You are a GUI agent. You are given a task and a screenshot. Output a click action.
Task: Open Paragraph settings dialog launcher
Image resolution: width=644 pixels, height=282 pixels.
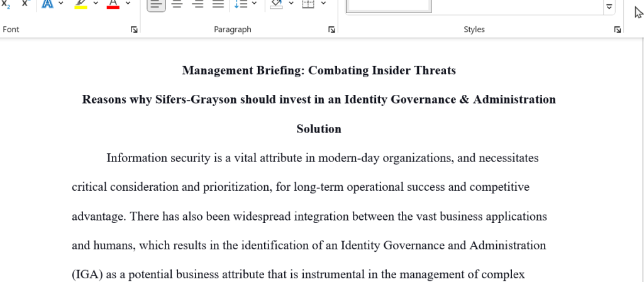tap(332, 30)
